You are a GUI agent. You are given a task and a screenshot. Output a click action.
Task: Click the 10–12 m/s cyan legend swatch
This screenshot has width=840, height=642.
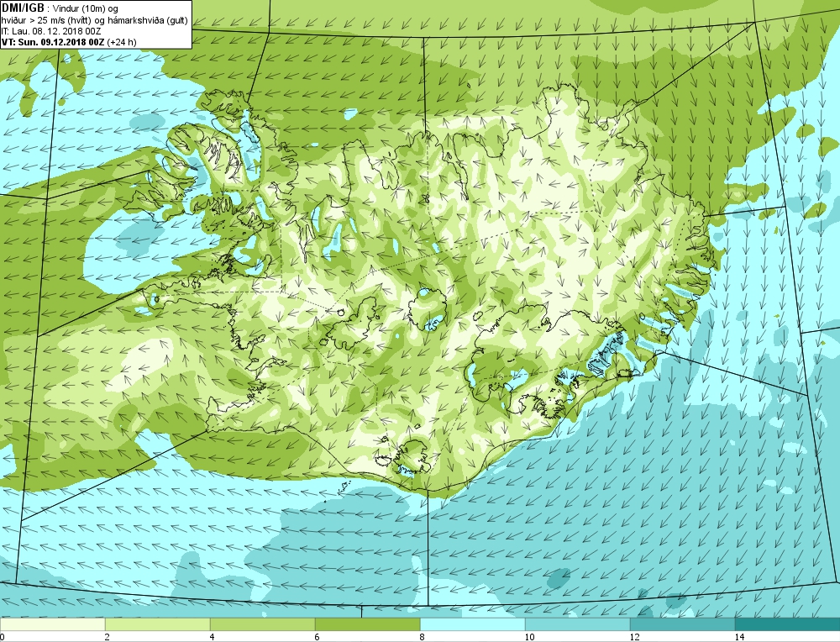pos(578,624)
